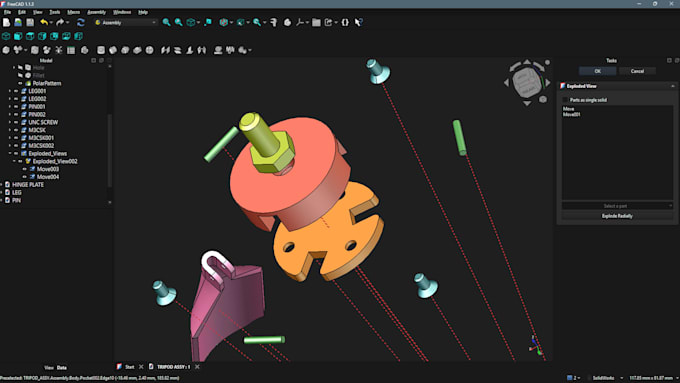Click the draw style red cube icon

[223, 22]
